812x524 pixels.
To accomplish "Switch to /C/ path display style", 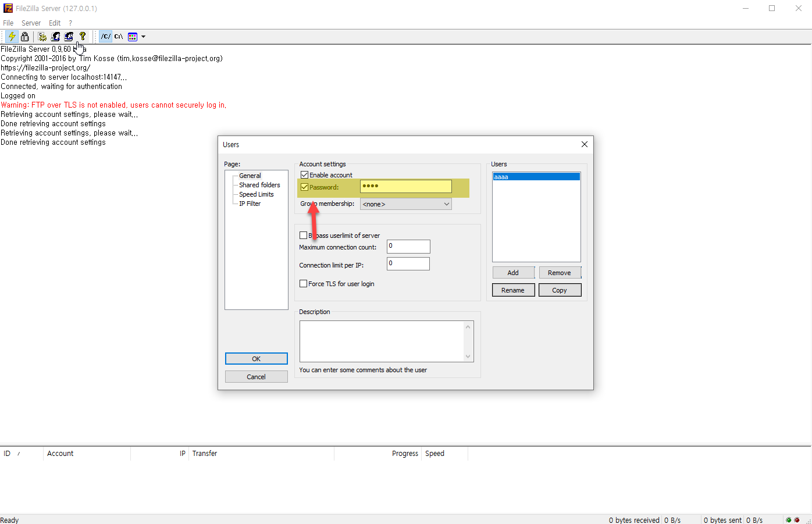I will tap(105, 36).
